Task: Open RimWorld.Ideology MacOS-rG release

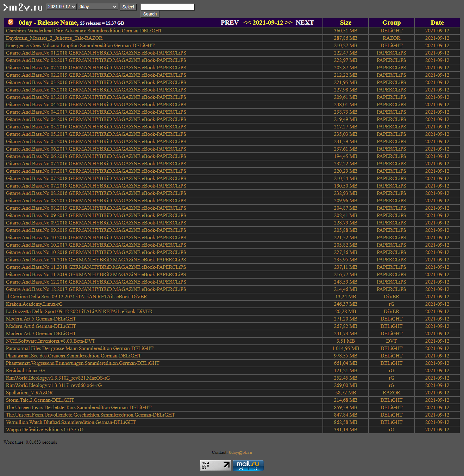Action: click(x=58, y=378)
